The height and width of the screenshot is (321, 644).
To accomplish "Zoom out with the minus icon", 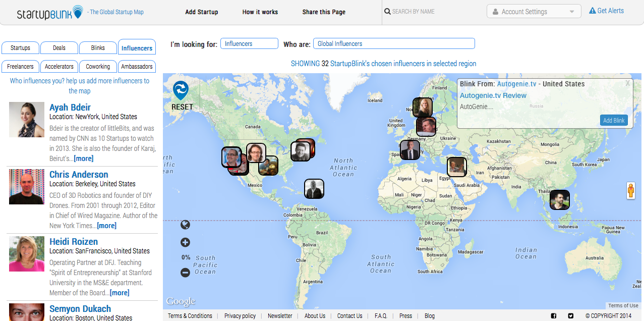I will point(185,273).
